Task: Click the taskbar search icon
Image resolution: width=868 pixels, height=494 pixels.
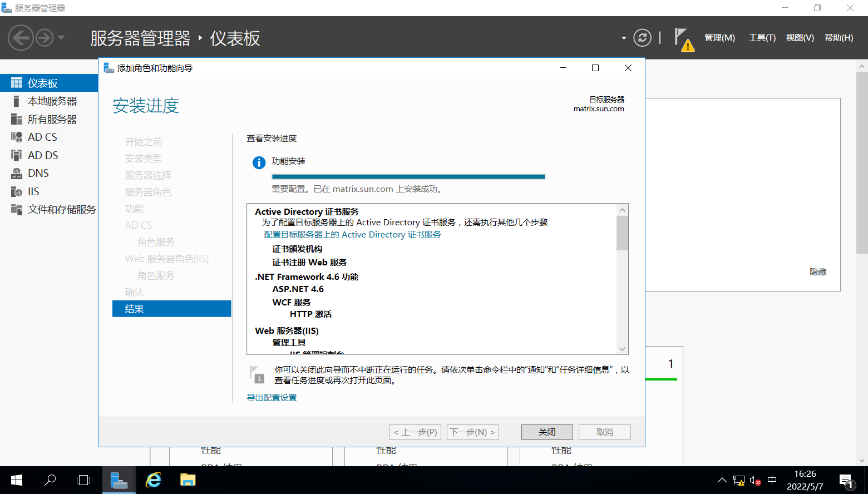Action: pyautogui.click(x=50, y=480)
